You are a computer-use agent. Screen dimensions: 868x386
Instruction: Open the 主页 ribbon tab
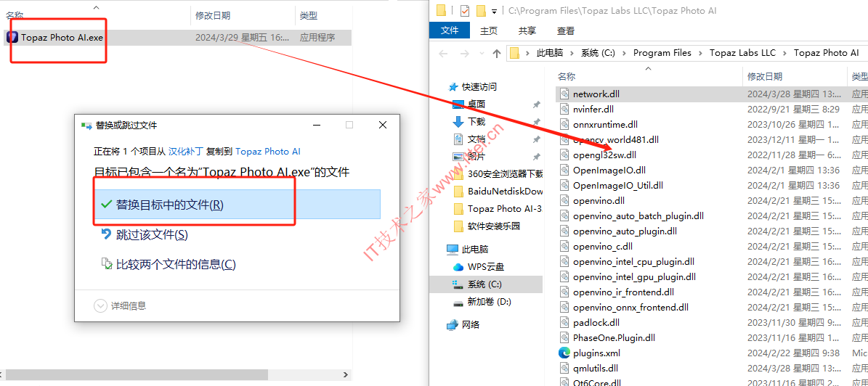point(488,30)
